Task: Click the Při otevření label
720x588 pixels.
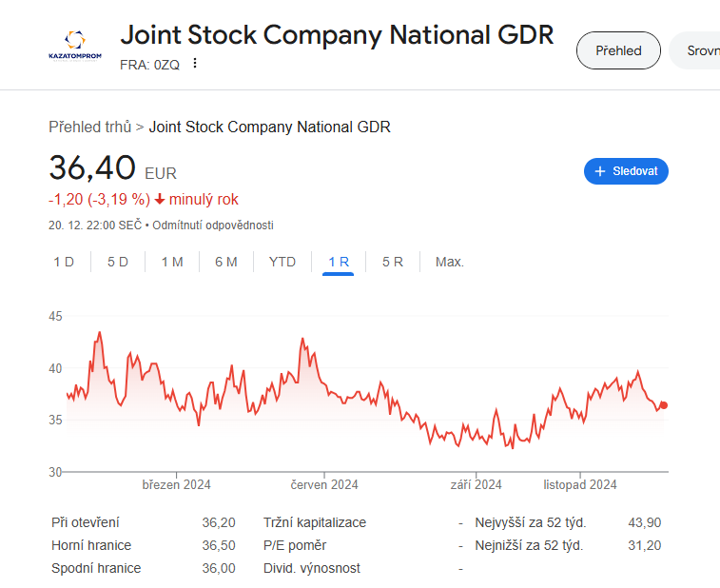Action: pyautogui.click(x=86, y=522)
